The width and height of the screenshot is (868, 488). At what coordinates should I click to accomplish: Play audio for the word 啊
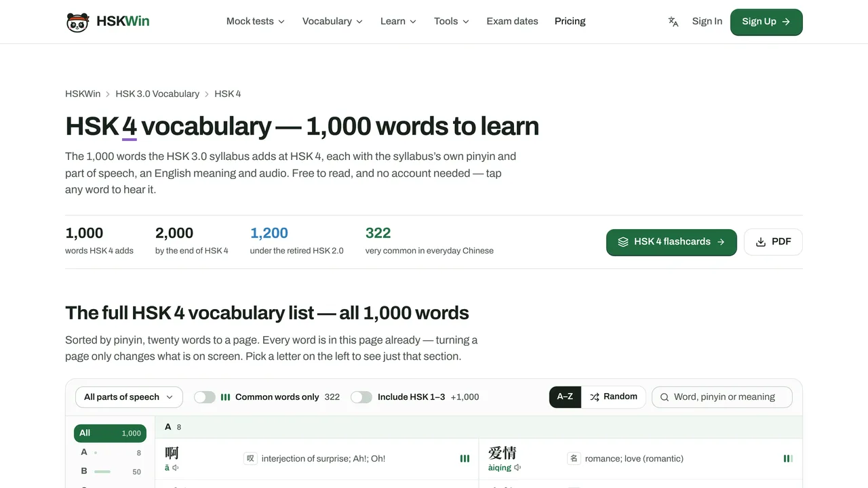pos(176,468)
